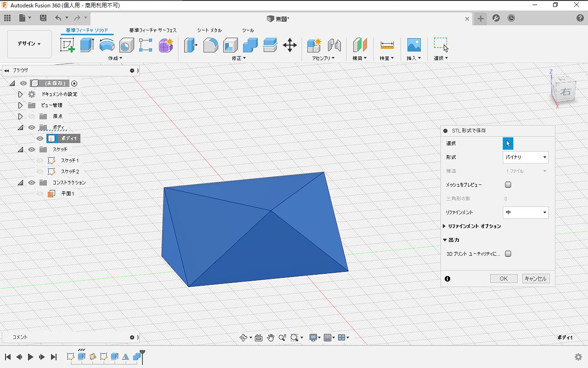Click the Save disk icon
The height and width of the screenshot is (368, 588).
[x=43, y=18]
